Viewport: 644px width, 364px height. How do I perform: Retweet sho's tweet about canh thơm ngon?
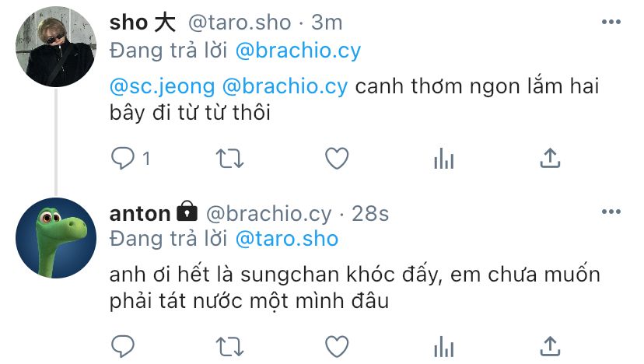pos(229,159)
